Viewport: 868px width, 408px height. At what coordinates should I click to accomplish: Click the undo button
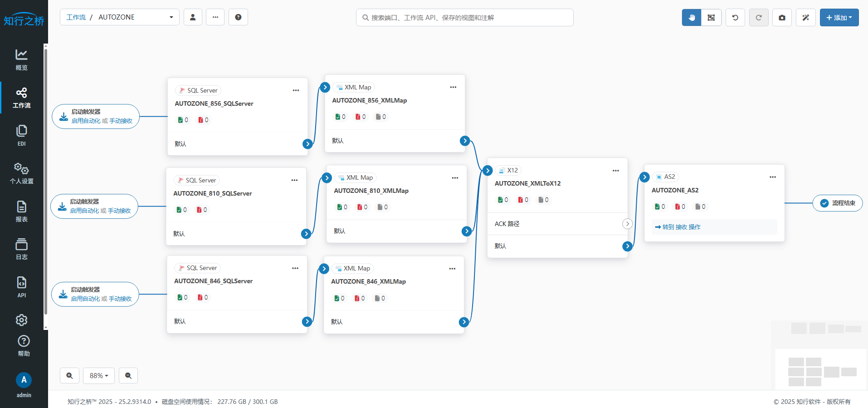point(735,18)
